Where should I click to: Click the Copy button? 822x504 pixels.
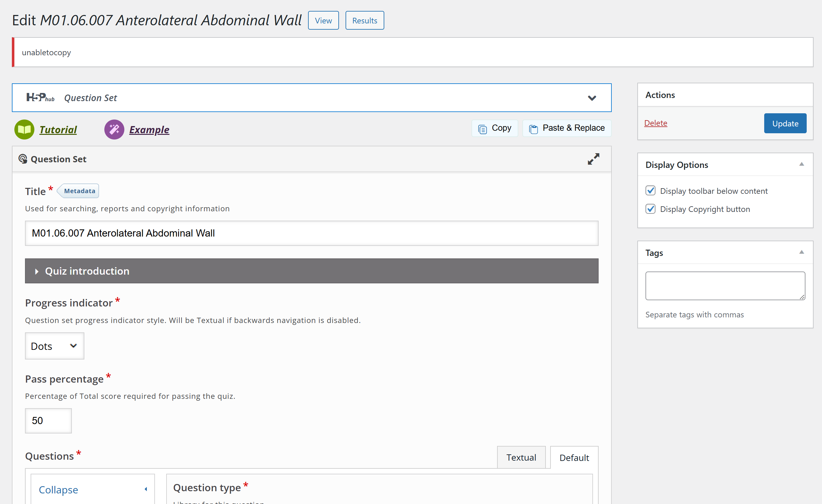495,128
